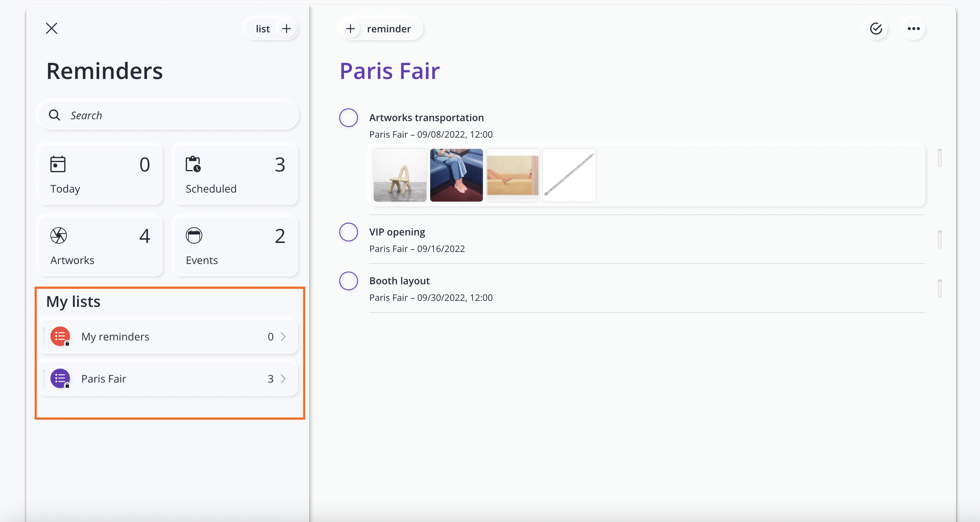The width and height of the screenshot is (980, 522).
Task: Show completed reminders via the checkmark circle icon
Action: (x=876, y=29)
